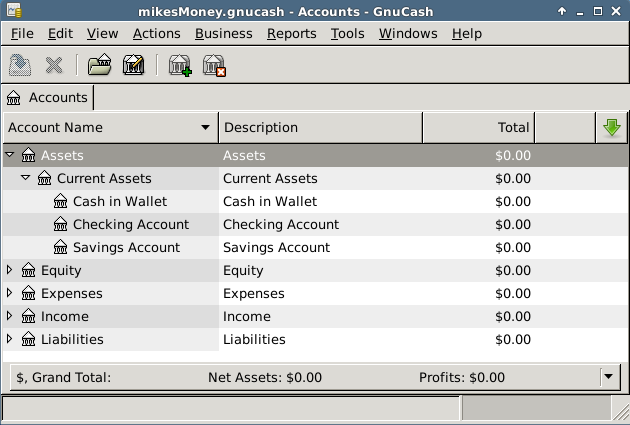This screenshot has height=425, width=630.
Task: Open the View menu
Action: (102, 33)
